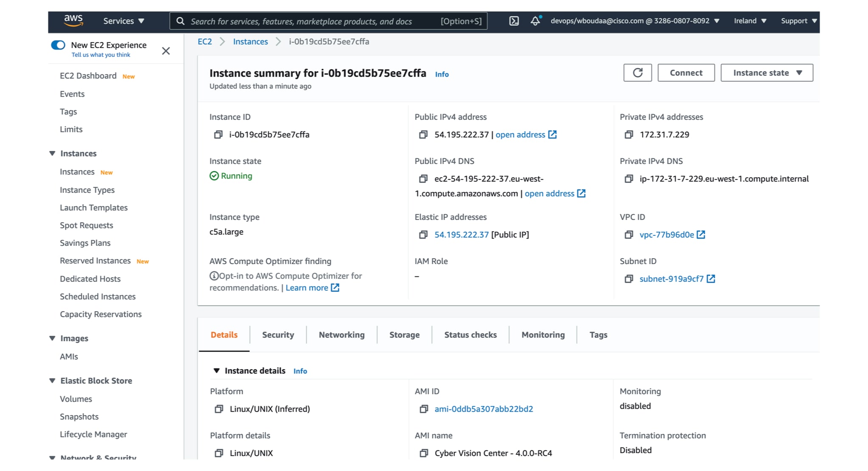Screen dimensions: 868x471
Task: Click Tell us what you think link
Action: [101, 55]
